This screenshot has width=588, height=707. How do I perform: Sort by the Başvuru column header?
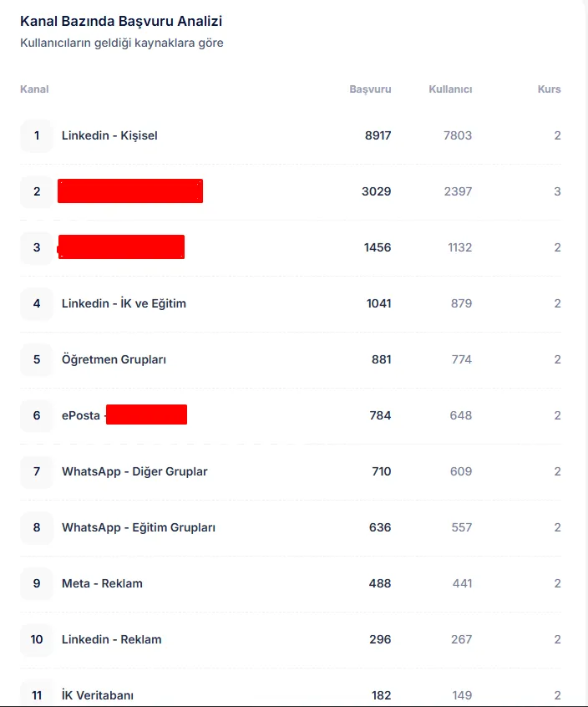(x=370, y=89)
